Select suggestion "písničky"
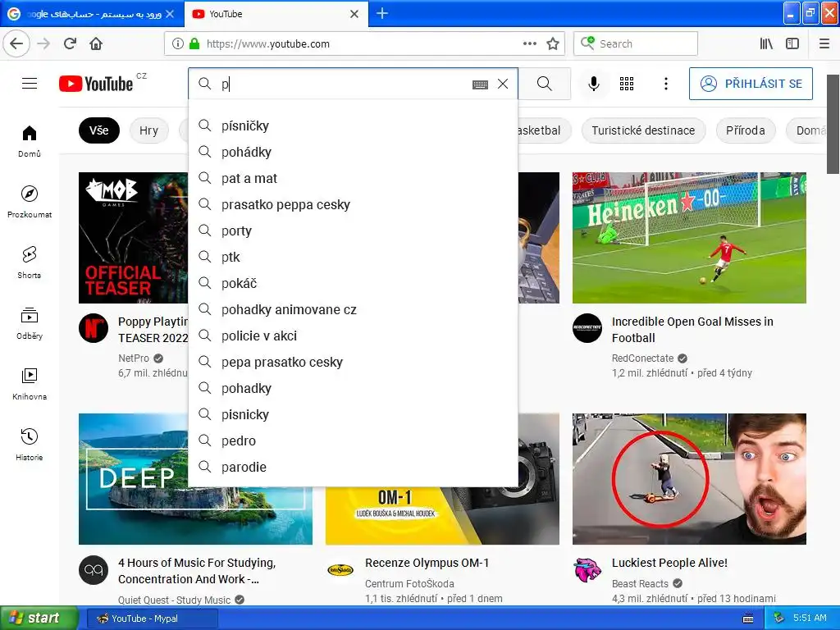840x630 pixels. pyautogui.click(x=353, y=126)
